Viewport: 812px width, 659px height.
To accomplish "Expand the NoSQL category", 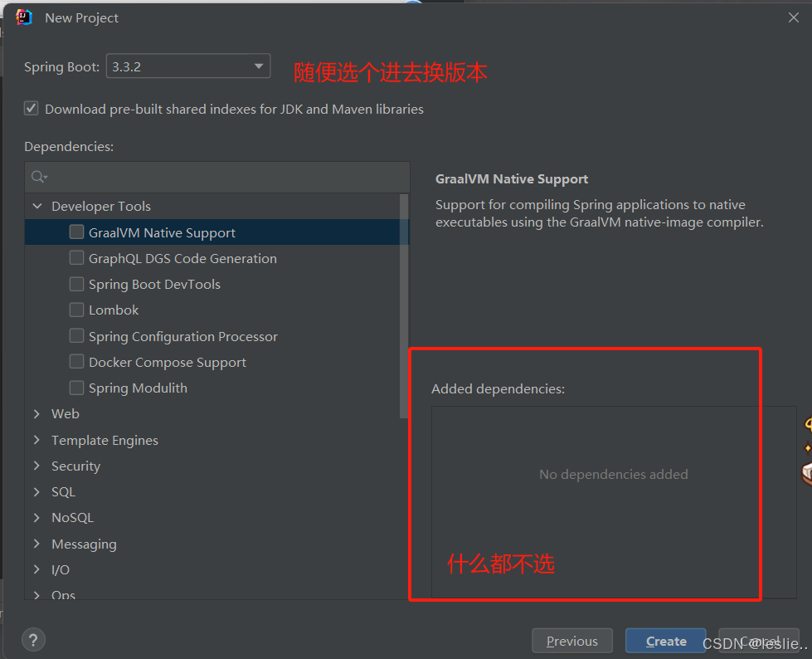I will (36, 518).
